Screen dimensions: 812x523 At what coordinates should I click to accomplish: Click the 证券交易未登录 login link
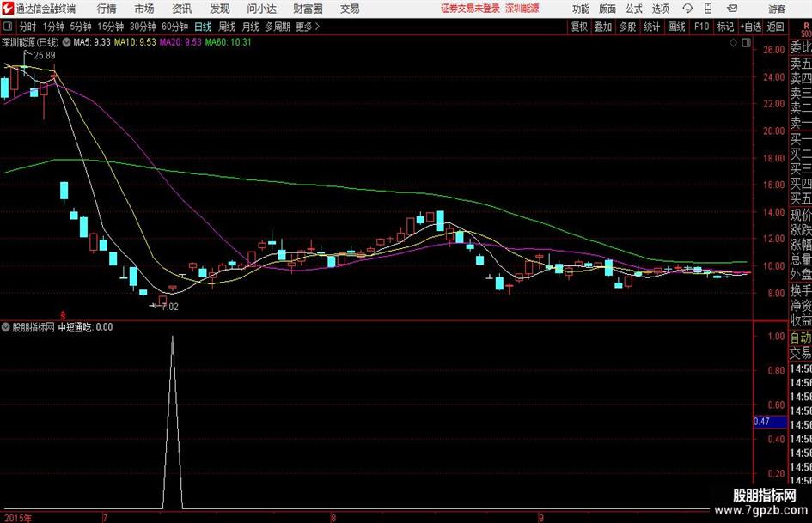tap(470, 9)
